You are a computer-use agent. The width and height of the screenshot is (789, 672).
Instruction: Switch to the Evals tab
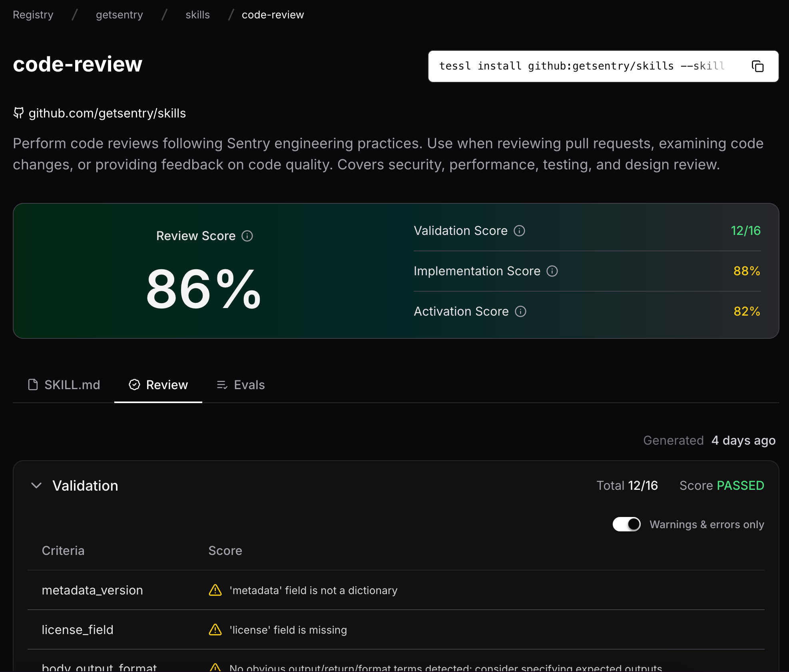(x=241, y=385)
